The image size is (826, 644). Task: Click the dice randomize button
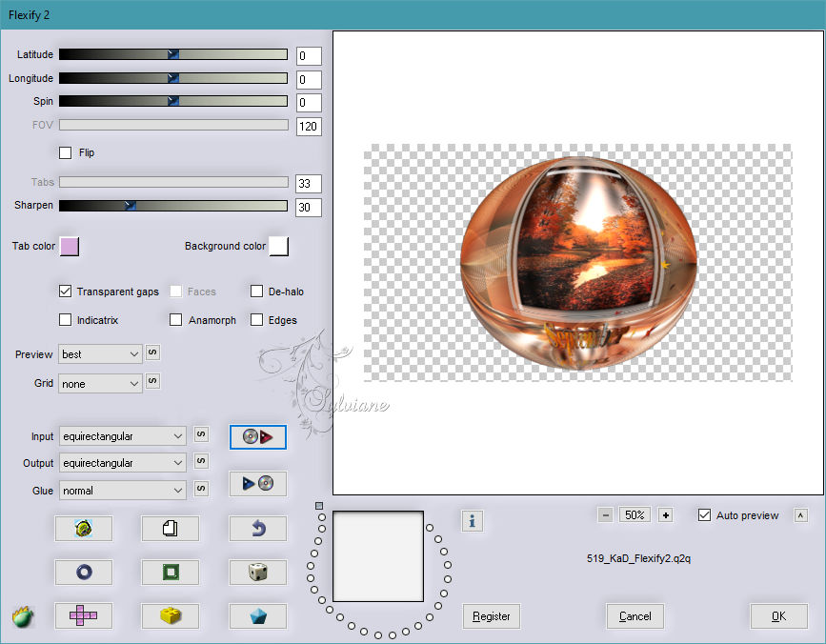[257, 572]
